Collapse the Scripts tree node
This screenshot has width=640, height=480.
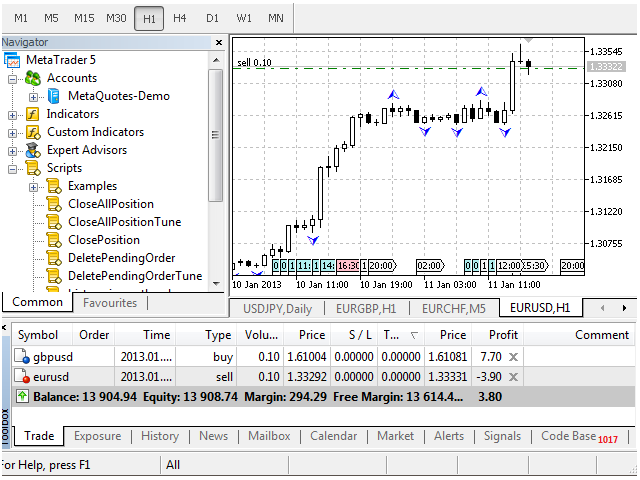point(13,168)
